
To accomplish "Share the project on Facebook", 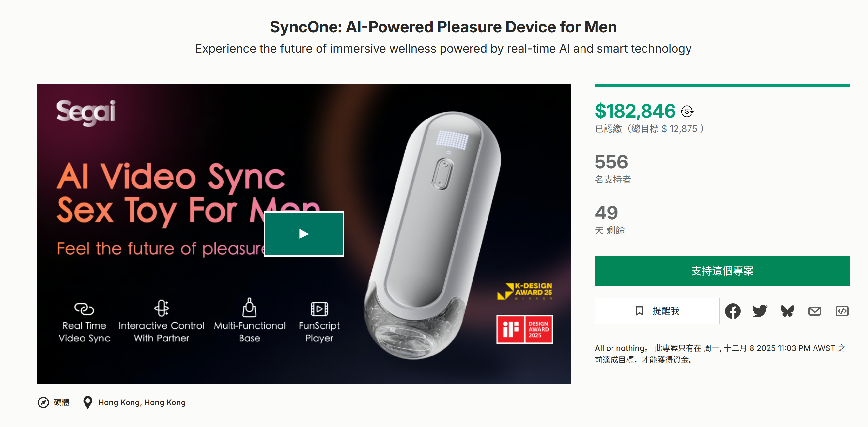I will click(733, 311).
